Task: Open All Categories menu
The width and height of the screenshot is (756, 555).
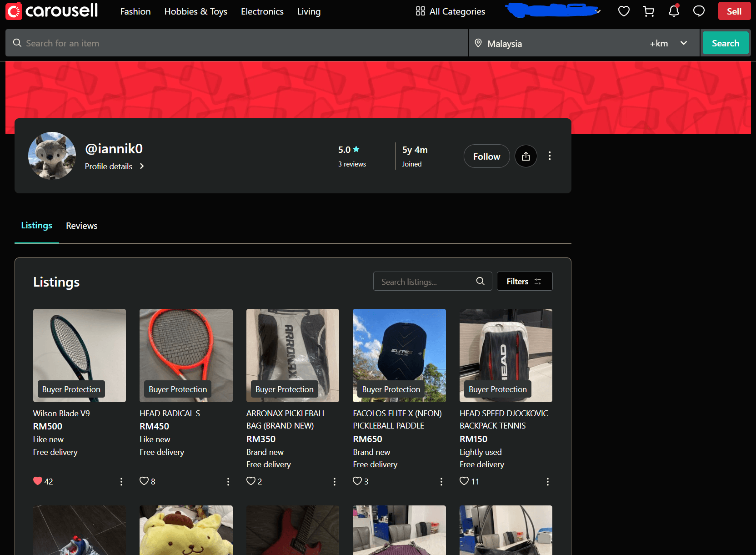Action: coord(450,11)
